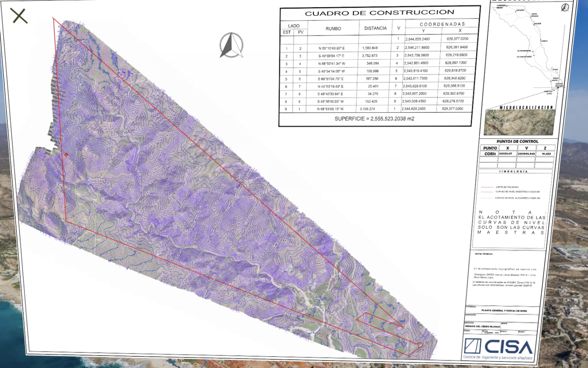Click the Planta General y Curvas de Nivel title
This screenshot has height=368, width=588.
pyautogui.click(x=504, y=310)
